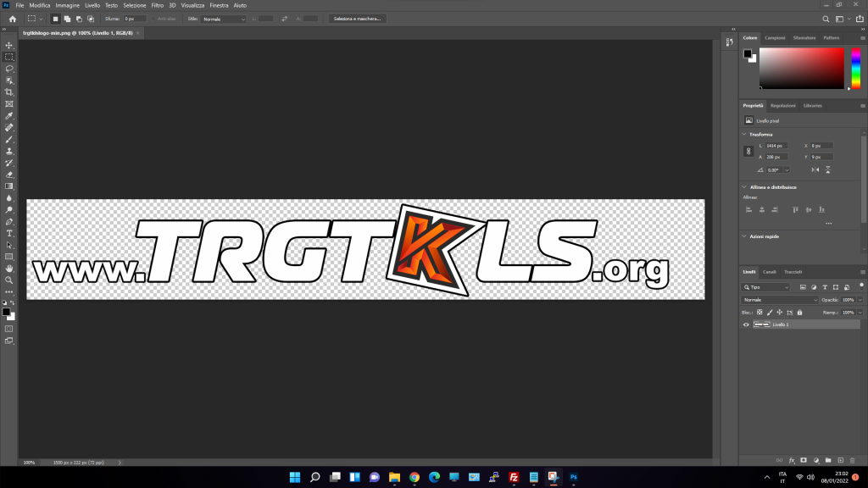Switch to the Canali tab

[769, 272]
